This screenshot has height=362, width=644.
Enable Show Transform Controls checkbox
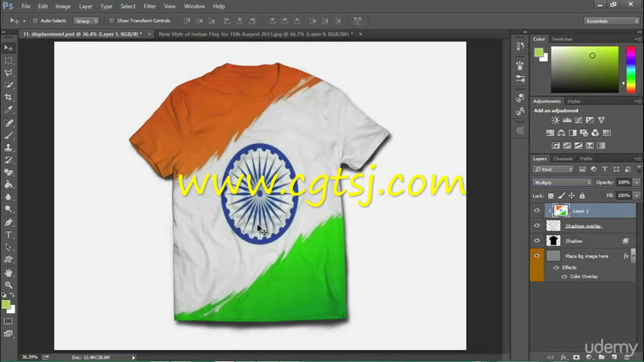(x=111, y=21)
